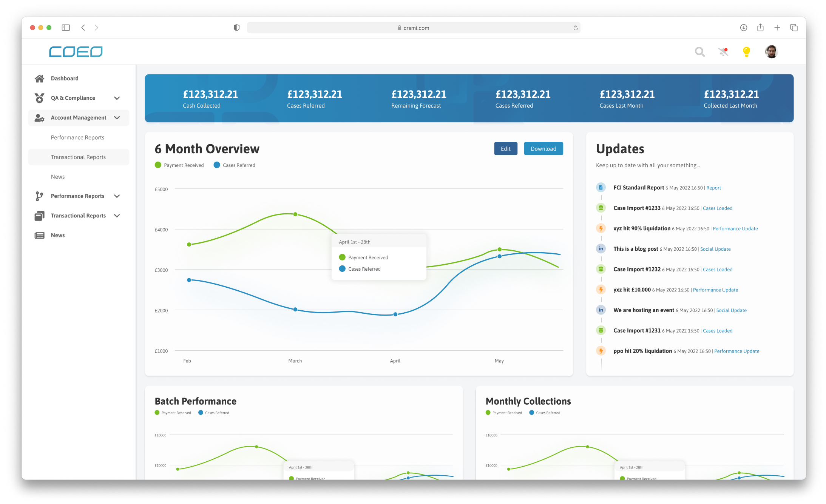Click the yellow lightbulb tips icon
Screen dimensions: 826x504
(x=746, y=52)
